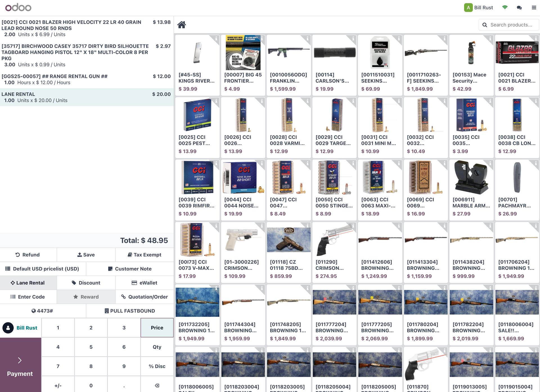The height and width of the screenshot is (392, 540).
Task: Add CCI 0035 priced $3.99
Action: 471,128
